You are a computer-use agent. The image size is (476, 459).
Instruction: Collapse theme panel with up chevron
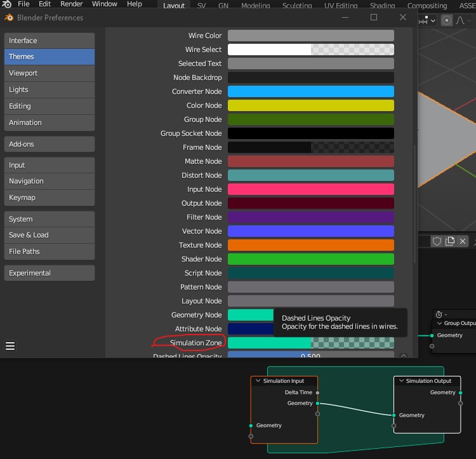(x=404, y=355)
